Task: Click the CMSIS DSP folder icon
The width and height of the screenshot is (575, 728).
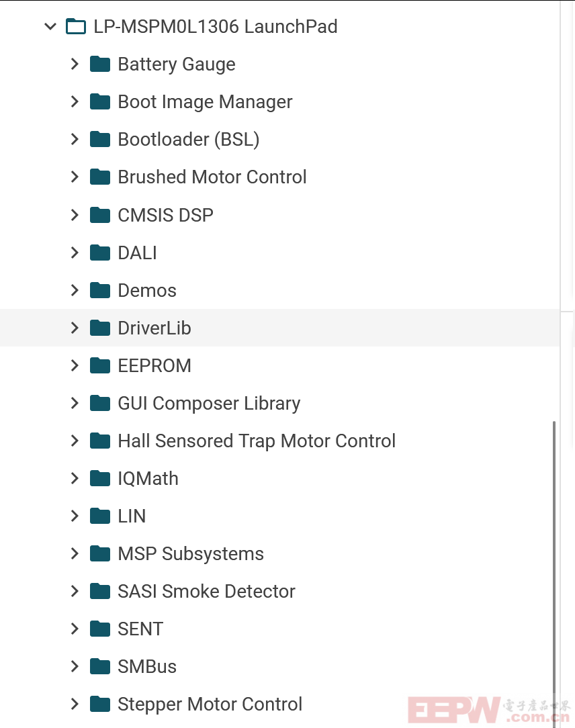Action: tap(100, 215)
